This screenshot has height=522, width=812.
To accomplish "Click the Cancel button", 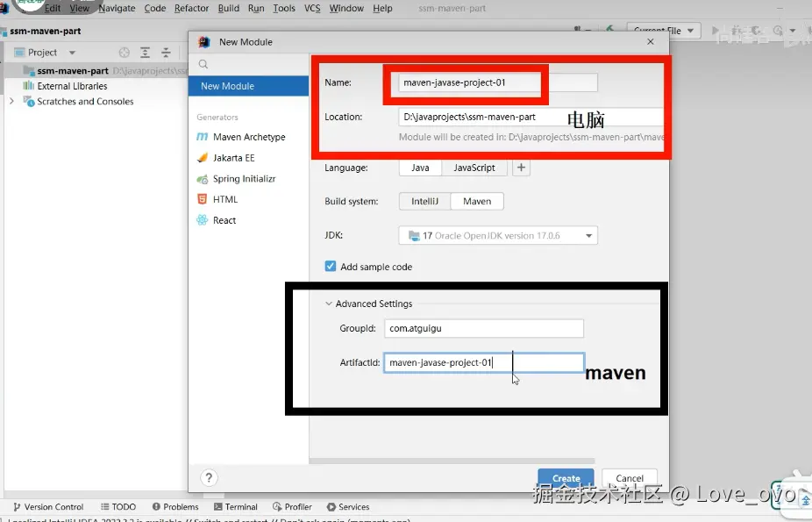I will point(630,478).
